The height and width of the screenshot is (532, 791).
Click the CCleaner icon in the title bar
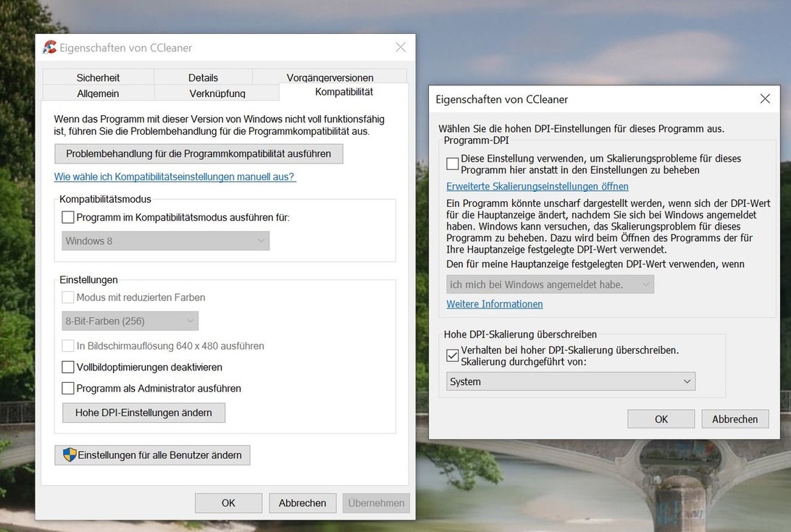pyautogui.click(x=50, y=48)
